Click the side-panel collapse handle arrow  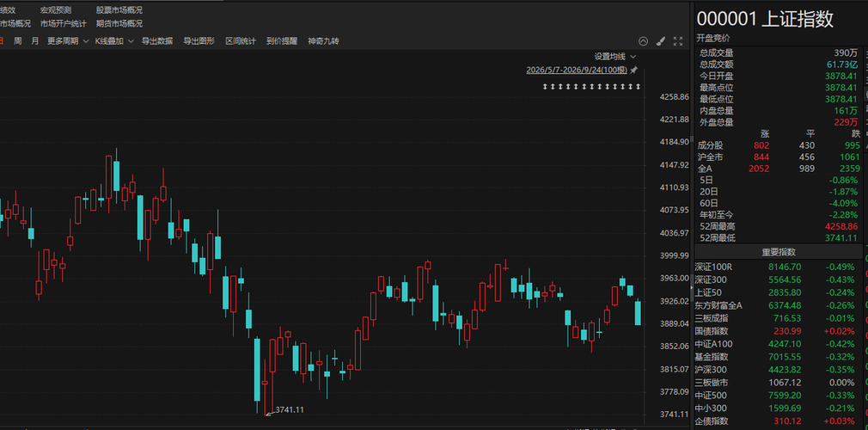tap(691, 289)
